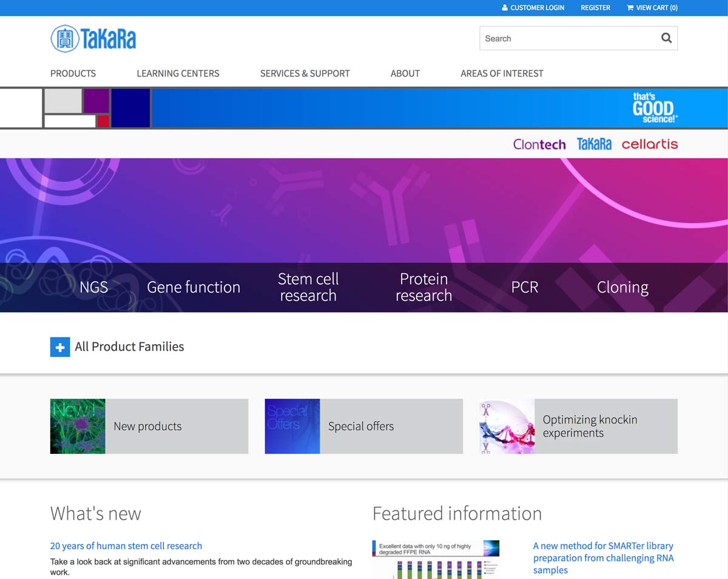Select Gene function on banner

pyautogui.click(x=194, y=287)
